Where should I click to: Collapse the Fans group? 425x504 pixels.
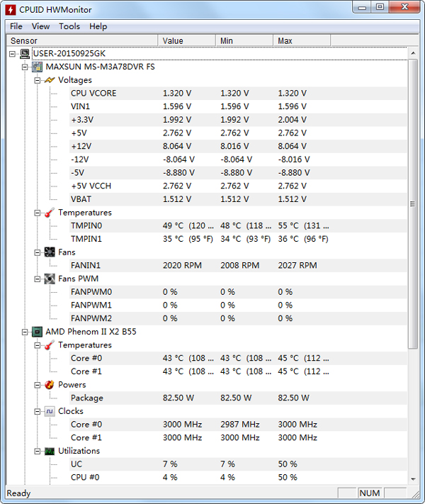click(x=38, y=252)
